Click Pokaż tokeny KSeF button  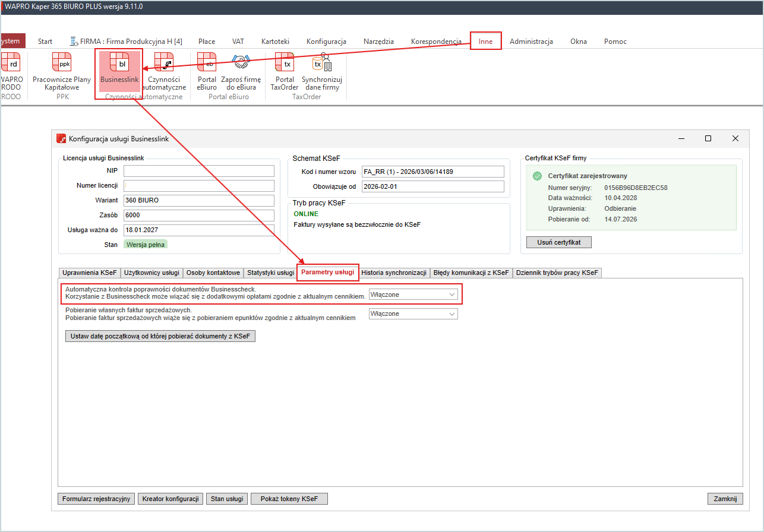289,499
